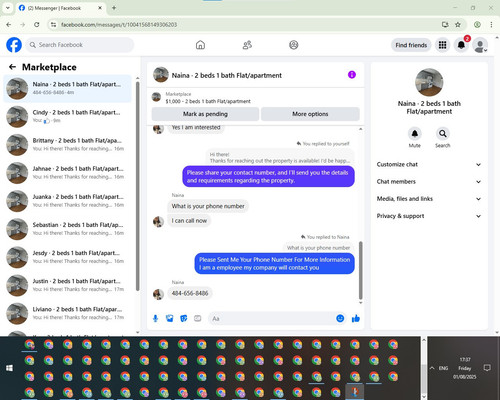Open Sebastian conversation in Marketplace list
The height and width of the screenshot is (400, 500).
click(x=68, y=229)
